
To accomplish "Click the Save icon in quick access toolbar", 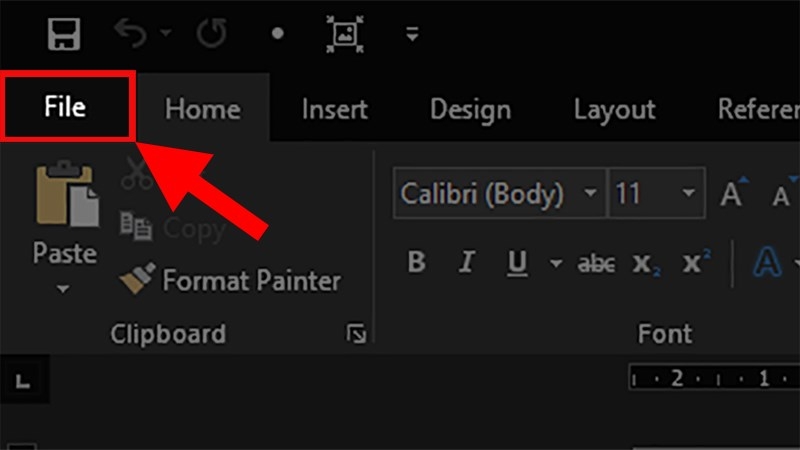I will 65,34.
